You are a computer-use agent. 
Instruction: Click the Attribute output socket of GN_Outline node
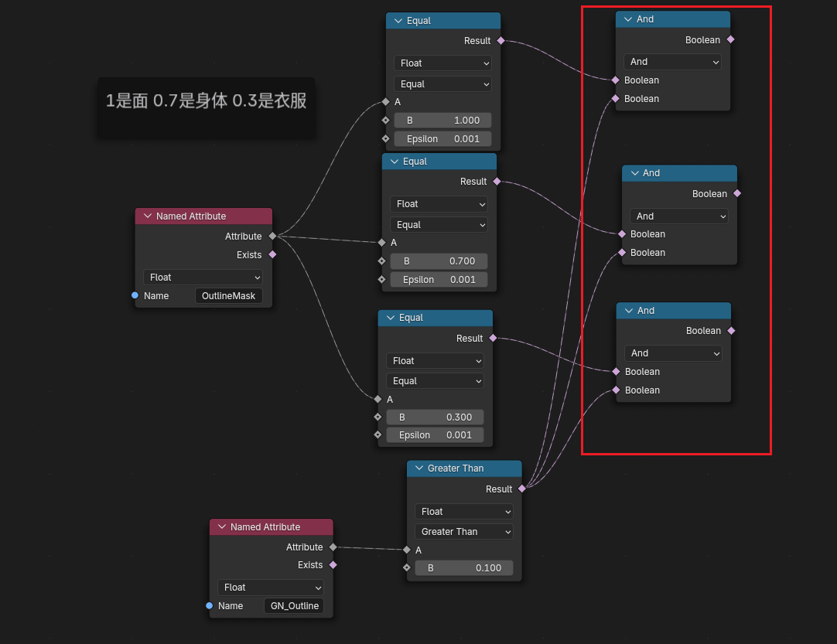tap(333, 547)
